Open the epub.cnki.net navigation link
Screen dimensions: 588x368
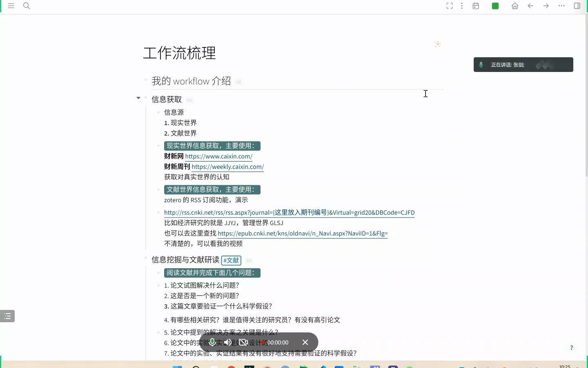[303, 233]
